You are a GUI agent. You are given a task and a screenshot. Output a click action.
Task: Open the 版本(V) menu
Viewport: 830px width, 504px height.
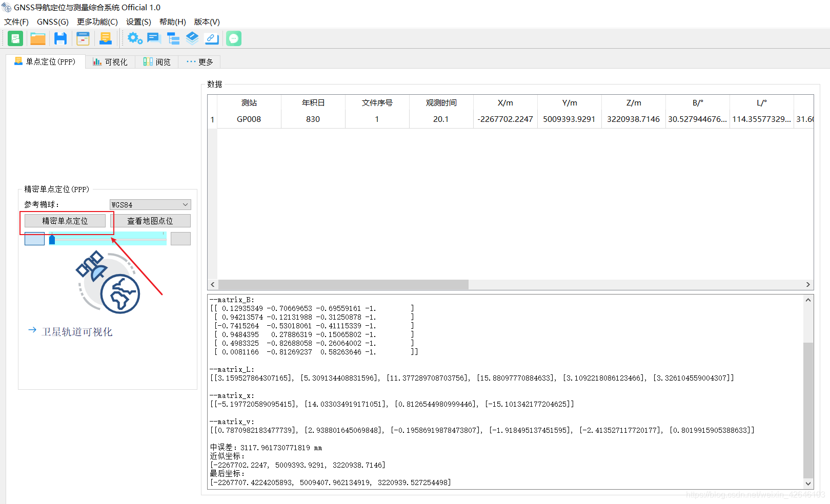pyautogui.click(x=207, y=22)
